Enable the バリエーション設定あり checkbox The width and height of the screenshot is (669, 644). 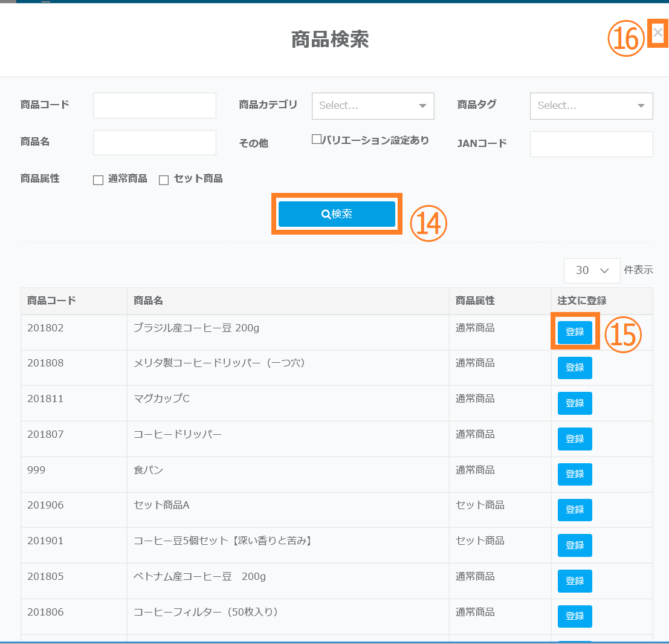point(316,140)
